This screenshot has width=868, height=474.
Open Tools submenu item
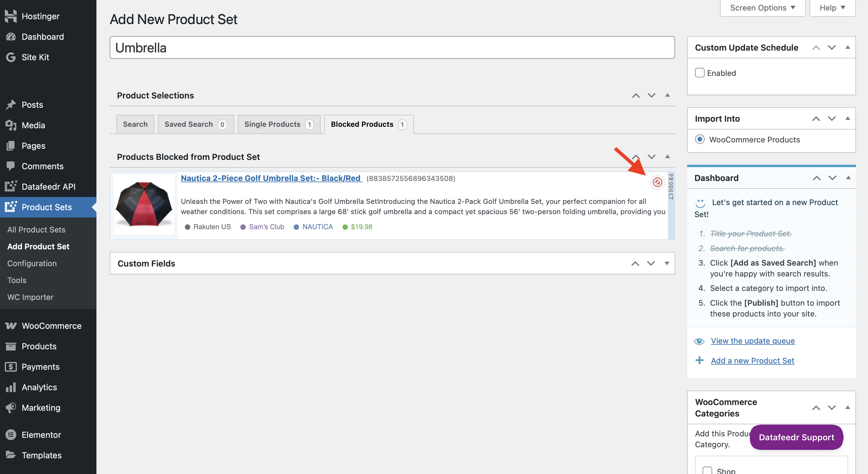pyautogui.click(x=17, y=280)
